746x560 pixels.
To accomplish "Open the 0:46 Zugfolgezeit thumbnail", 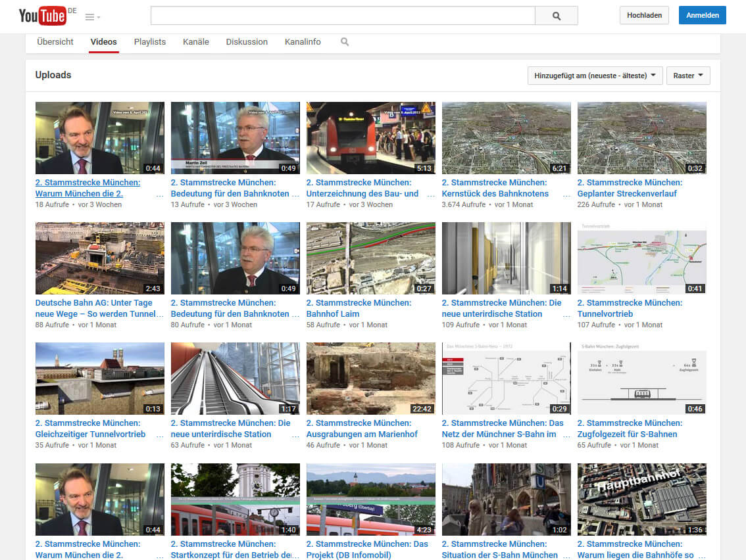I will (642, 379).
